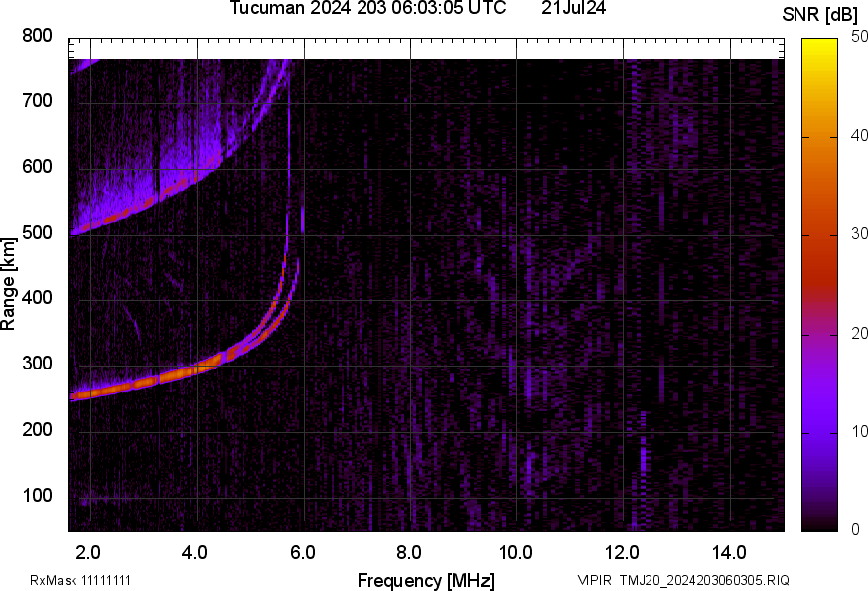Click the range axis label '200'
Image resolution: width=868 pixels, height=591 pixels.
[x=37, y=429]
